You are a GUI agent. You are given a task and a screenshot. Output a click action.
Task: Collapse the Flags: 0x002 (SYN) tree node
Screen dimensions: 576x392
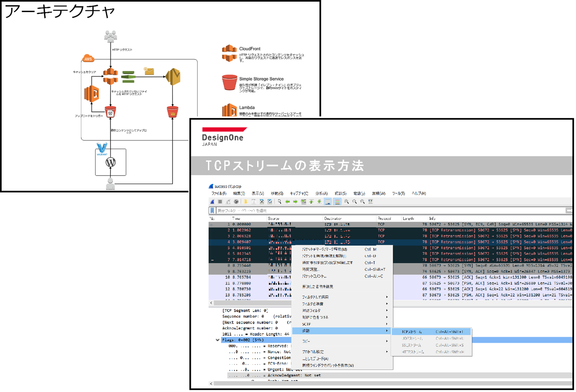[x=218, y=340]
